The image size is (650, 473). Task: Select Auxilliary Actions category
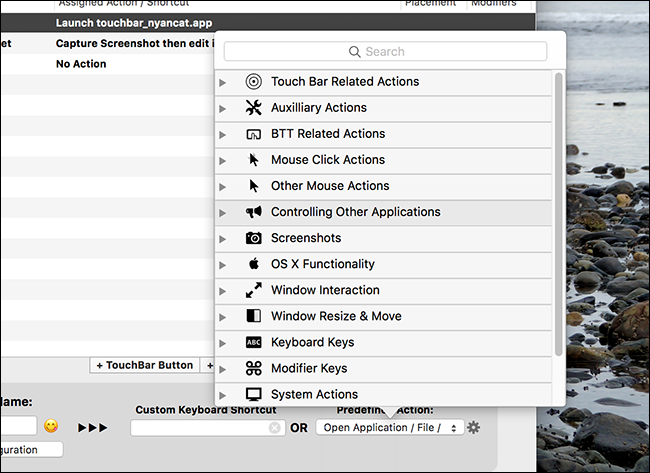[383, 108]
